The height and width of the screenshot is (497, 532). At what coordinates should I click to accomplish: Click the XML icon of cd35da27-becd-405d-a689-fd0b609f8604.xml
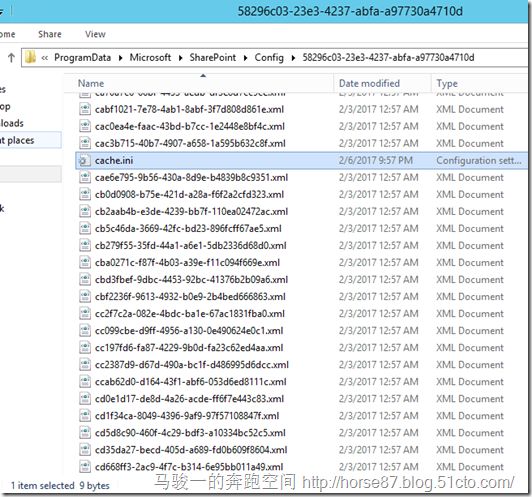pos(85,450)
